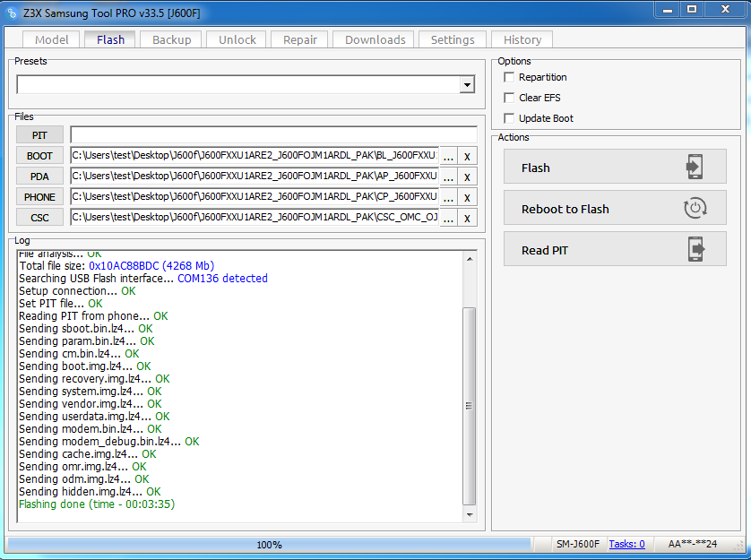Close the Z3X Samsung Tool window

725,10
